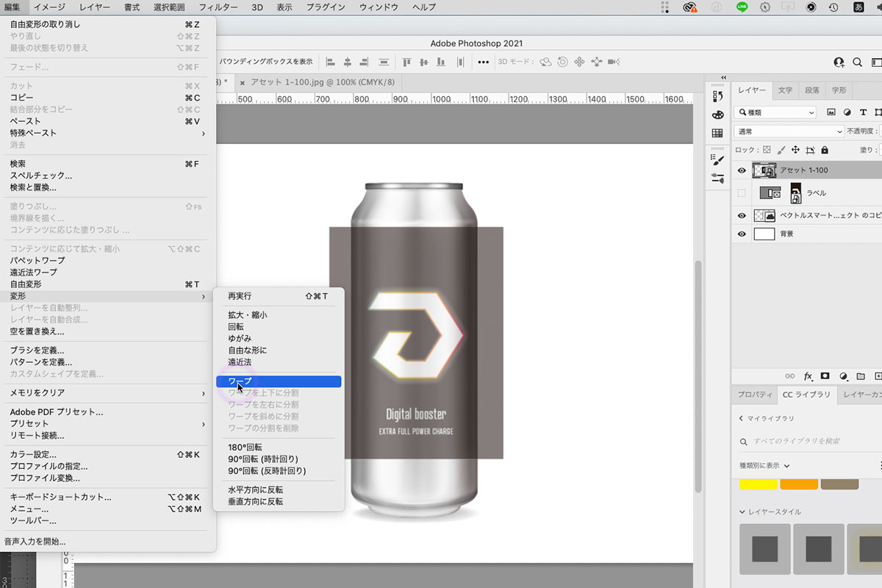Click the add layer style fx icon
The width and height of the screenshot is (882, 588).
pos(808,376)
